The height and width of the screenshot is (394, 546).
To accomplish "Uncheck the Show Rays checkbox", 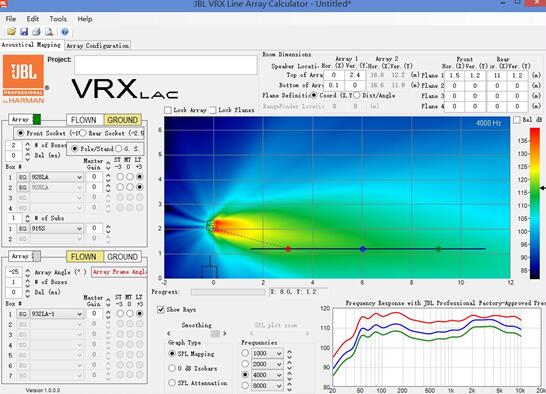I will pos(161,309).
